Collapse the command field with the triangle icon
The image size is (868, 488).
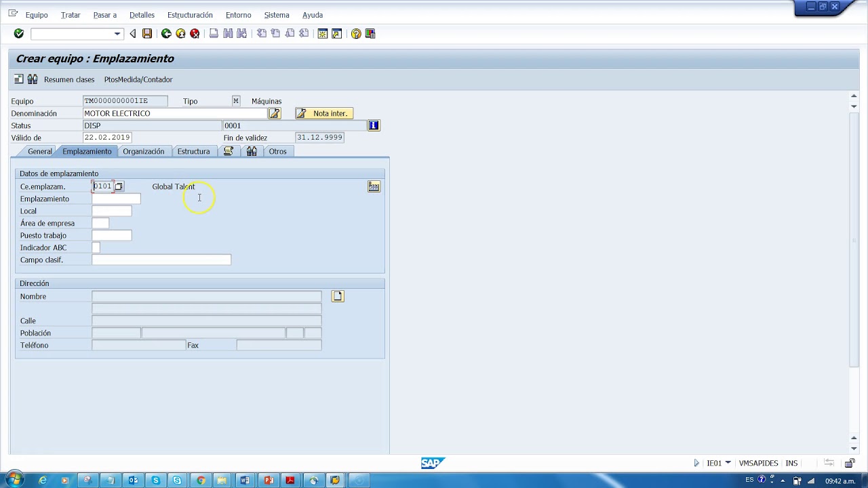click(132, 34)
